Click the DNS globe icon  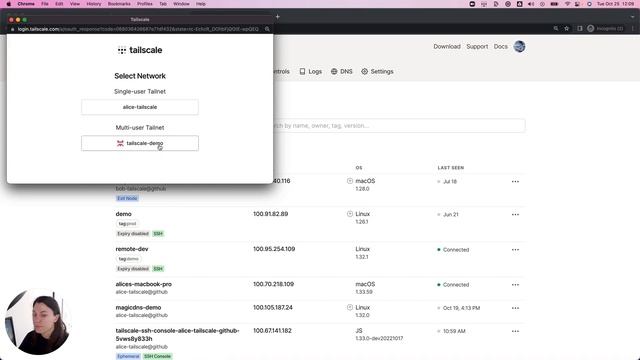click(x=334, y=71)
